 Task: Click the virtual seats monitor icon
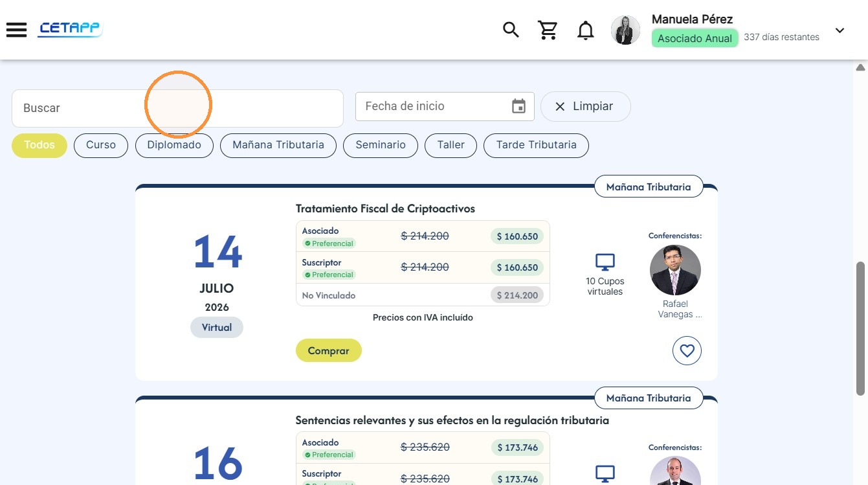[x=605, y=262]
